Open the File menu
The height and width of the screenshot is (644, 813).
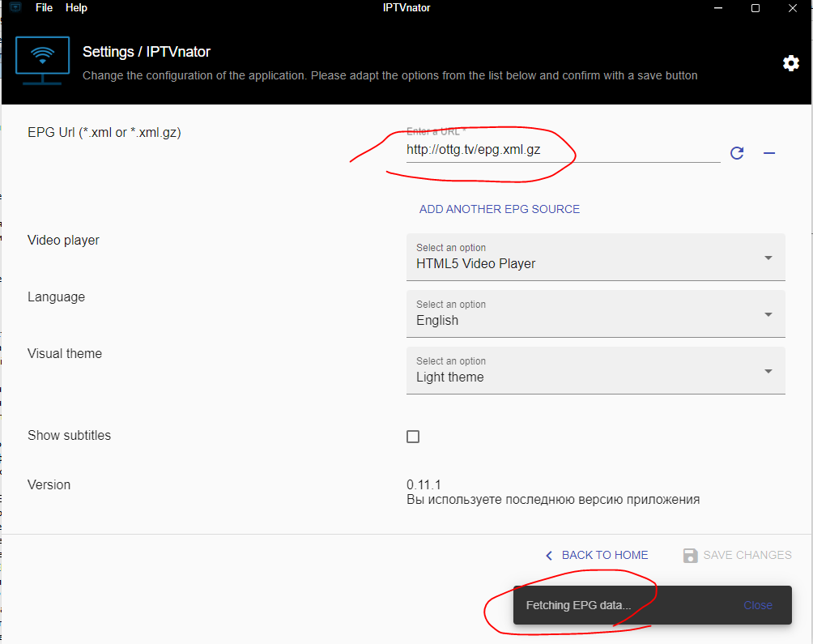click(44, 8)
